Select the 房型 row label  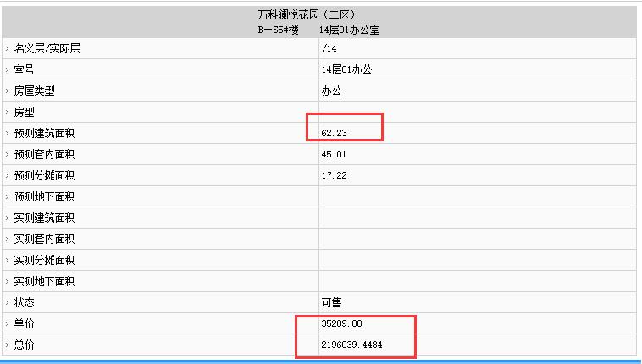click(x=24, y=113)
